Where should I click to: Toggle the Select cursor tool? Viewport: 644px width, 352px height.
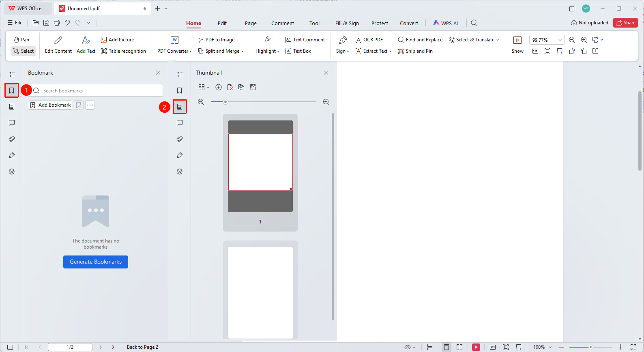24,51
